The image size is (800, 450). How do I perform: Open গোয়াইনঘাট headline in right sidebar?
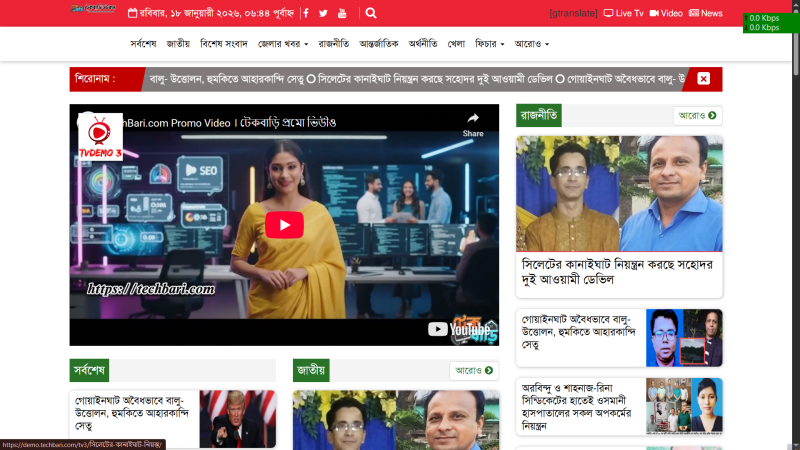[579, 332]
